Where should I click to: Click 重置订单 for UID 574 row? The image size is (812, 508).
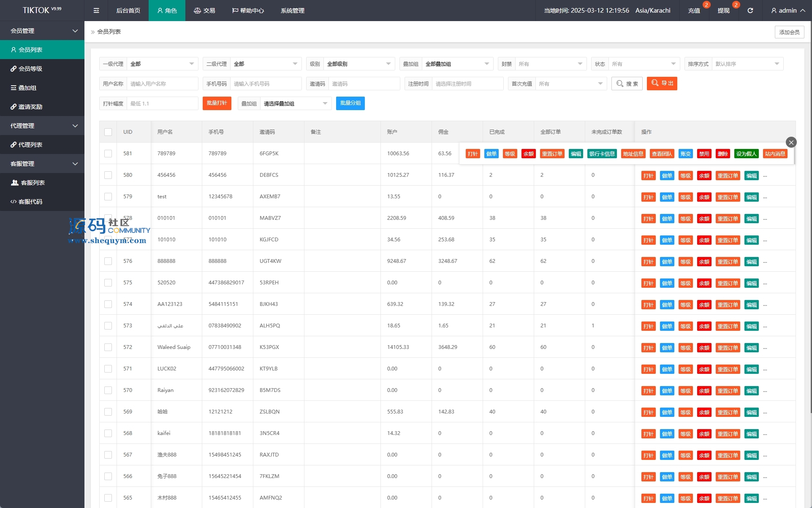(728, 305)
